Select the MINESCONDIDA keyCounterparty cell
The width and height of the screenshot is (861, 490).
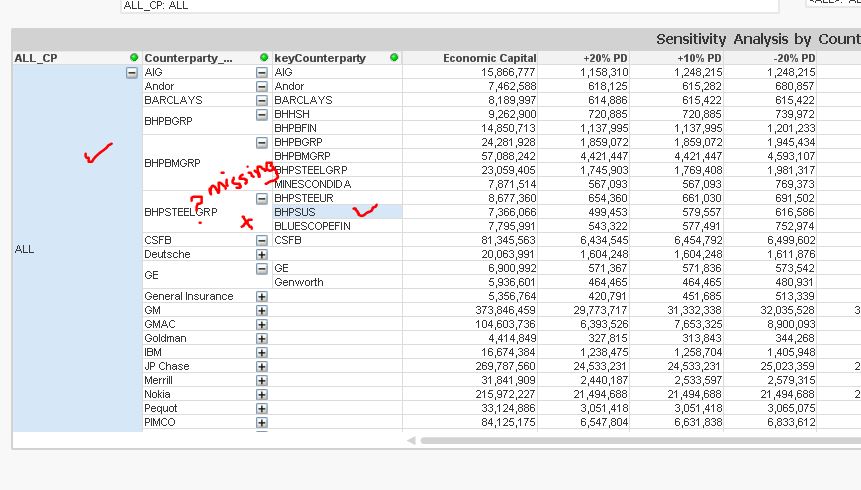[x=337, y=184]
